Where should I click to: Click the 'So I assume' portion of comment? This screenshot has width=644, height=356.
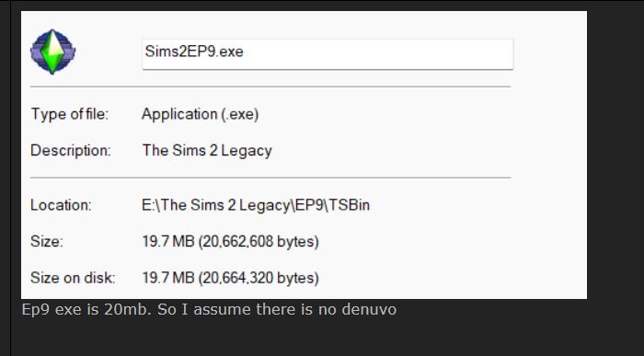tap(202, 309)
